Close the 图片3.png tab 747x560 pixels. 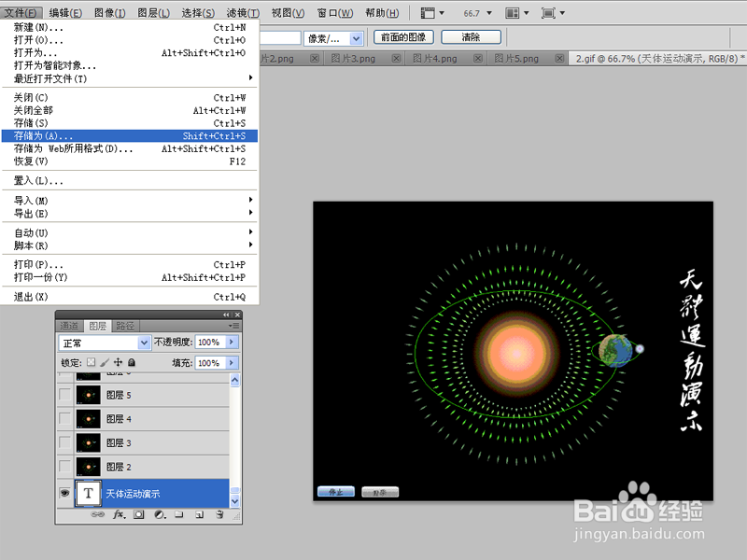coord(396,58)
